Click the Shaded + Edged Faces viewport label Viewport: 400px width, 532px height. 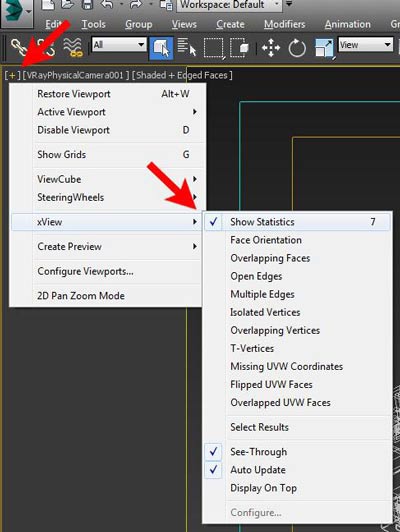[182, 75]
